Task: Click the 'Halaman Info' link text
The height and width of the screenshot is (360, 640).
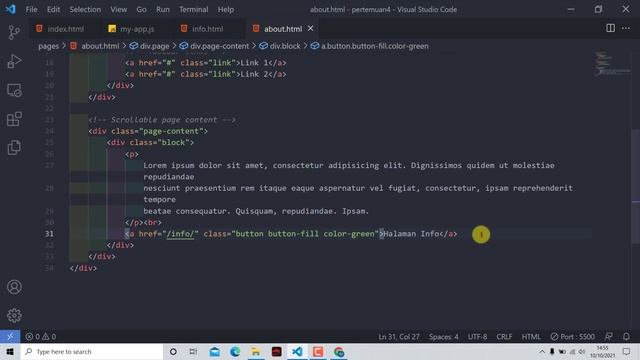Action: (x=411, y=234)
